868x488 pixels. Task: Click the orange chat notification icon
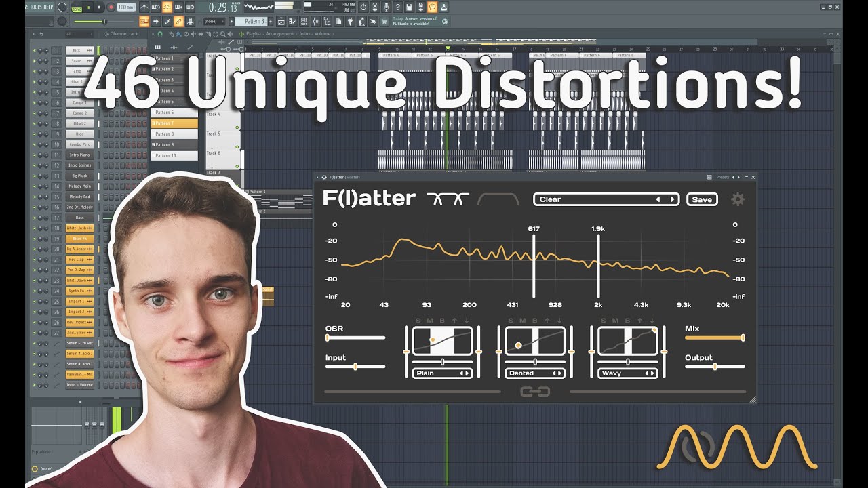tap(432, 7)
